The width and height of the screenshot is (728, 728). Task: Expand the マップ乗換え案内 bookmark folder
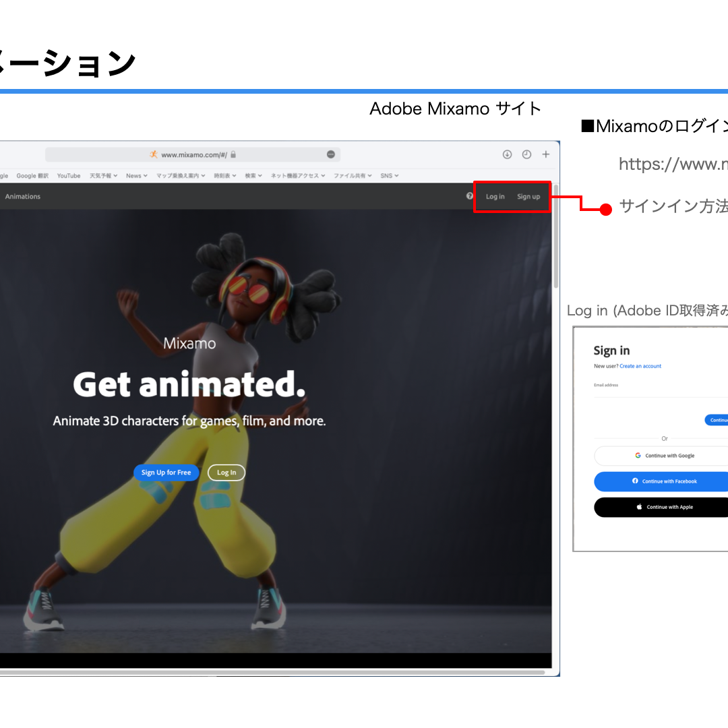[181, 176]
